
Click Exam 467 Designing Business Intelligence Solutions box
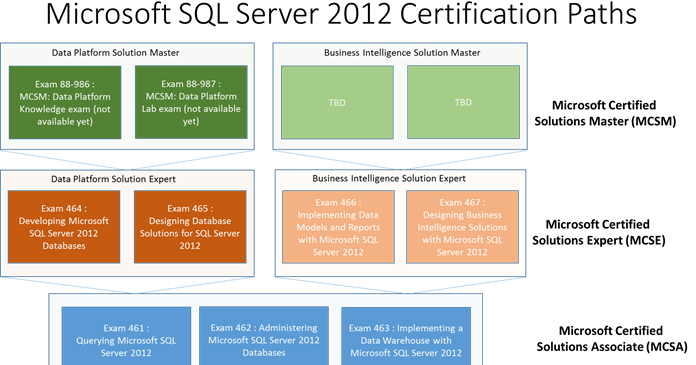(x=463, y=227)
